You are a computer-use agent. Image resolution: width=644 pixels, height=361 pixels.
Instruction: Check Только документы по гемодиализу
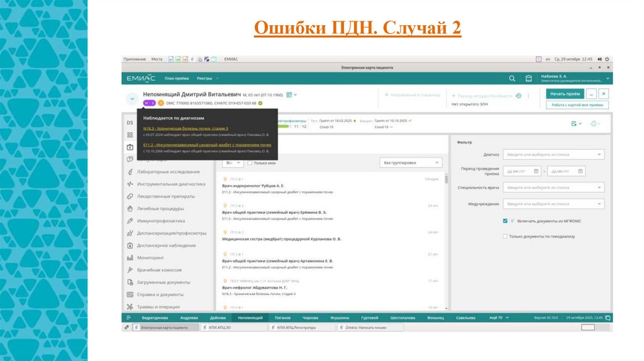[505, 236]
